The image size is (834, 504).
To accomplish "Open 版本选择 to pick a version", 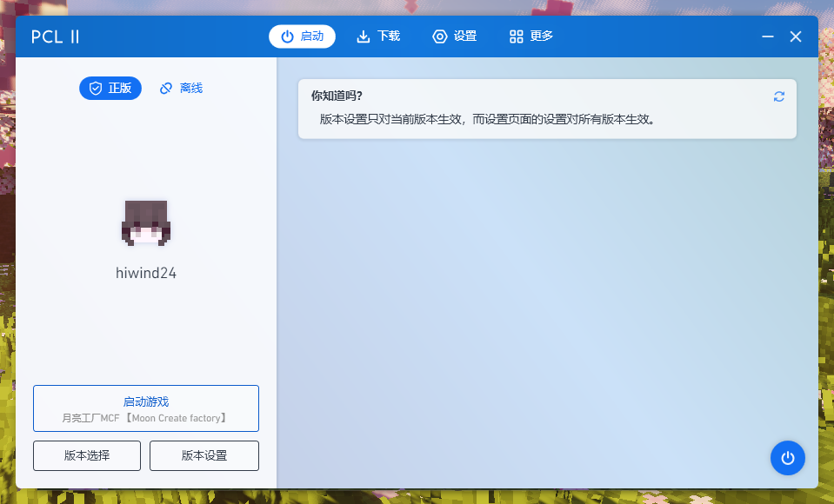I will click(x=87, y=455).
